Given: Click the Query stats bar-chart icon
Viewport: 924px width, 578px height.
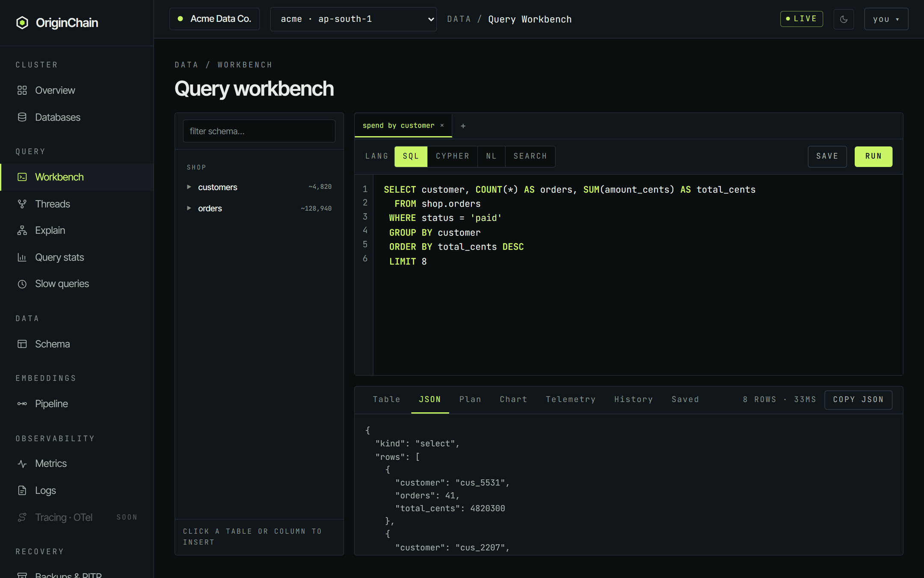Looking at the screenshot, I should [22, 257].
